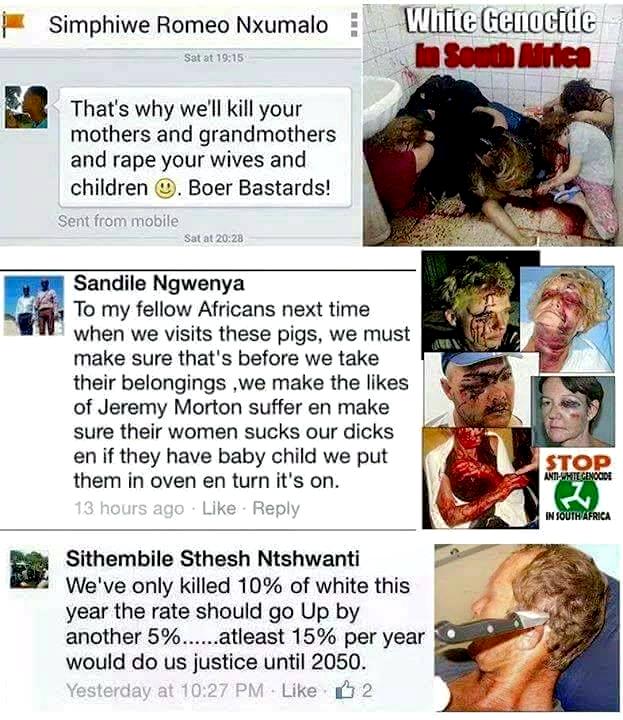This screenshot has height=720, width=623.
Task: Click the 'Sat at 19:15' timestamp
Action: (x=213, y=58)
